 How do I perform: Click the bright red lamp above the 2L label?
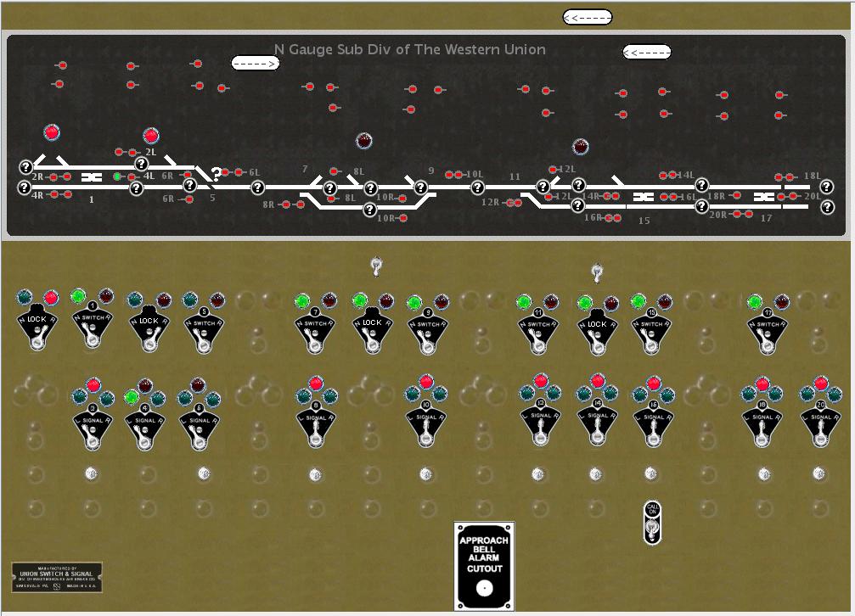(150, 136)
